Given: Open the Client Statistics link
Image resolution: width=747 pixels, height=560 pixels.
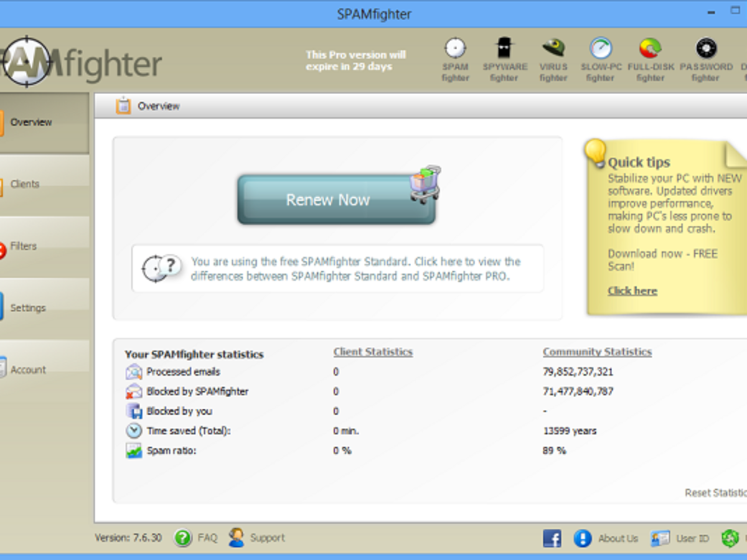Looking at the screenshot, I should [x=373, y=352].
